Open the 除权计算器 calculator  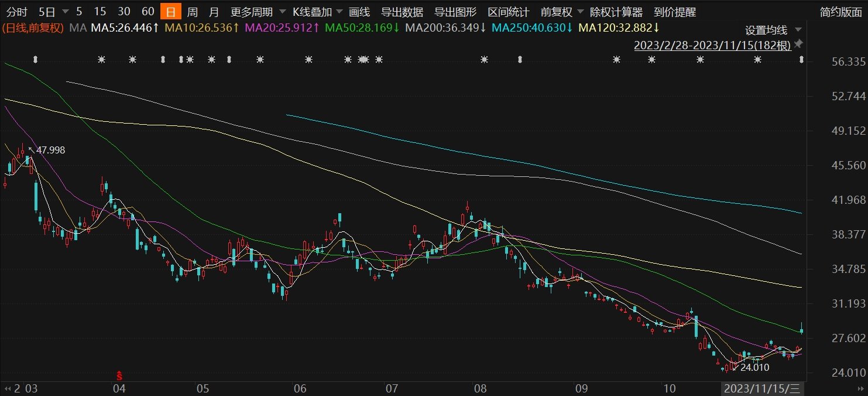(x=616, y=12)
